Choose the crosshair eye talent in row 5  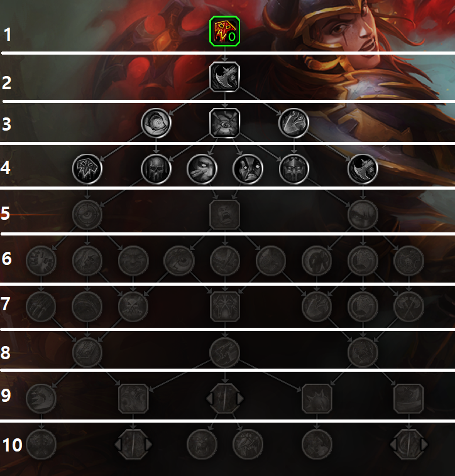[x=87, y=214]
